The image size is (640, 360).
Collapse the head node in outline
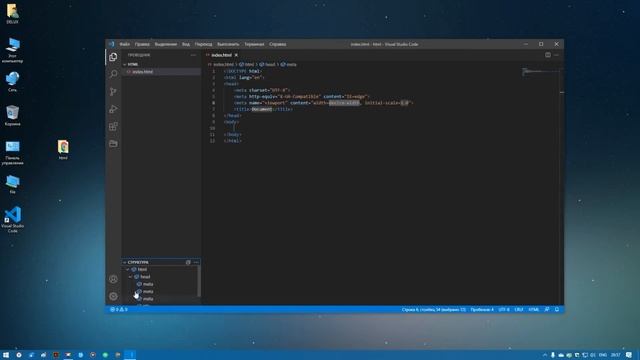131,277
